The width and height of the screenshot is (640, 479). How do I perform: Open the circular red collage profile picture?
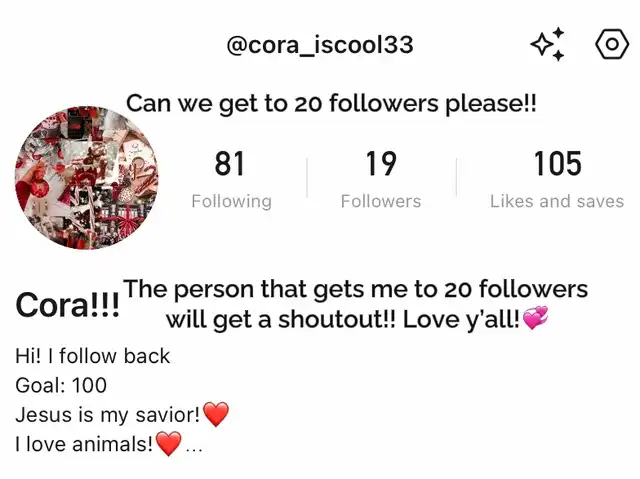click(x=87, y=177)
